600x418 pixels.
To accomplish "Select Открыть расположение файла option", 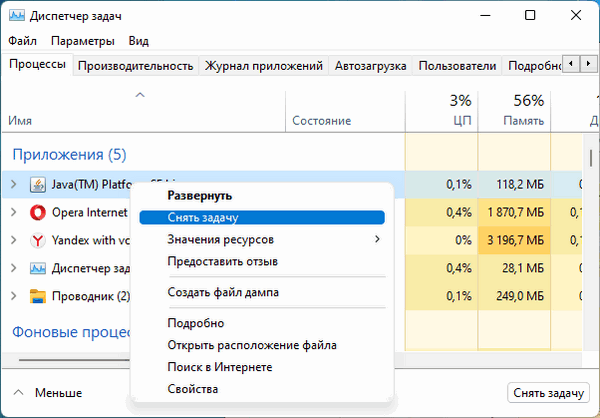I will (x=251, y=345).
